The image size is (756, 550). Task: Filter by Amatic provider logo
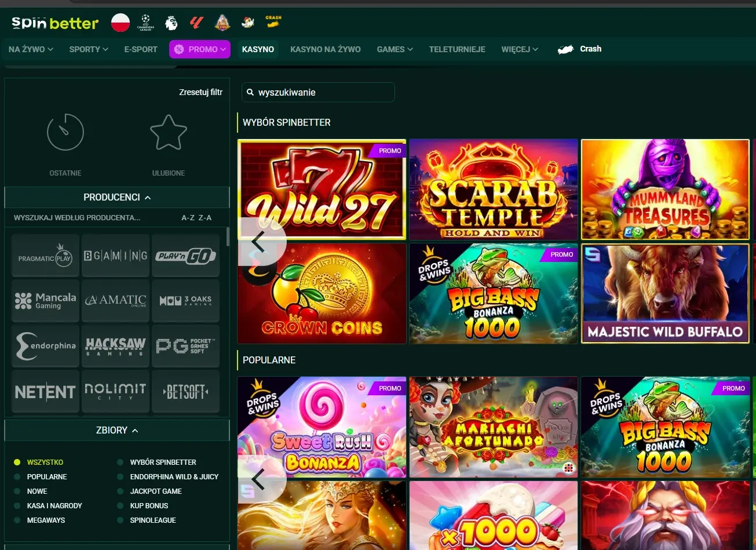[x=115, y=301]
